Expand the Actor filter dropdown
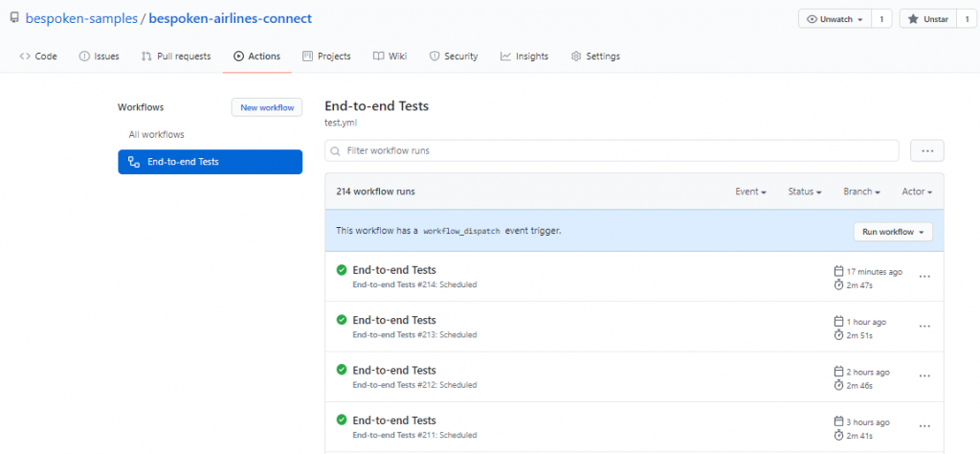Image resolution: width=980 pixels, height=454 pixels. (x=917, y=192)
